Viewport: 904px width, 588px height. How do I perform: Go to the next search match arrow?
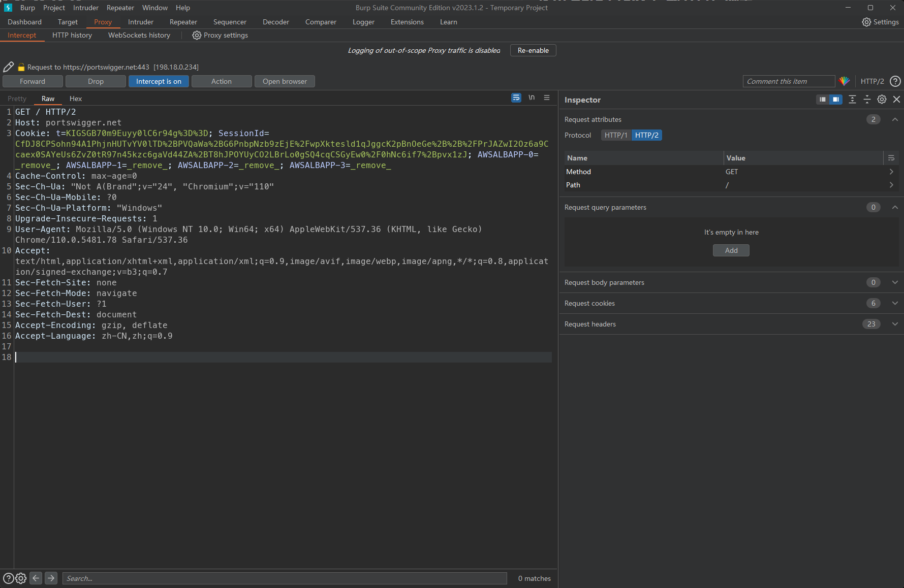coord(51,578)
